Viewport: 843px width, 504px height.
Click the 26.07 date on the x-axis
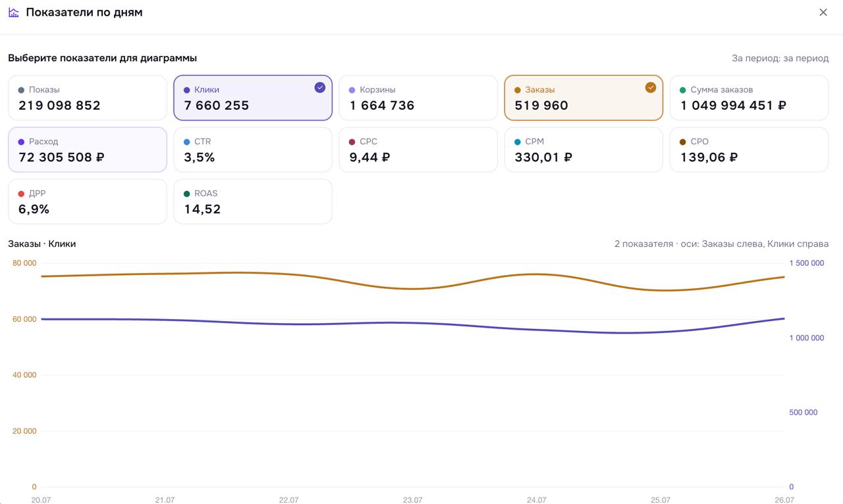click(784, 500)
